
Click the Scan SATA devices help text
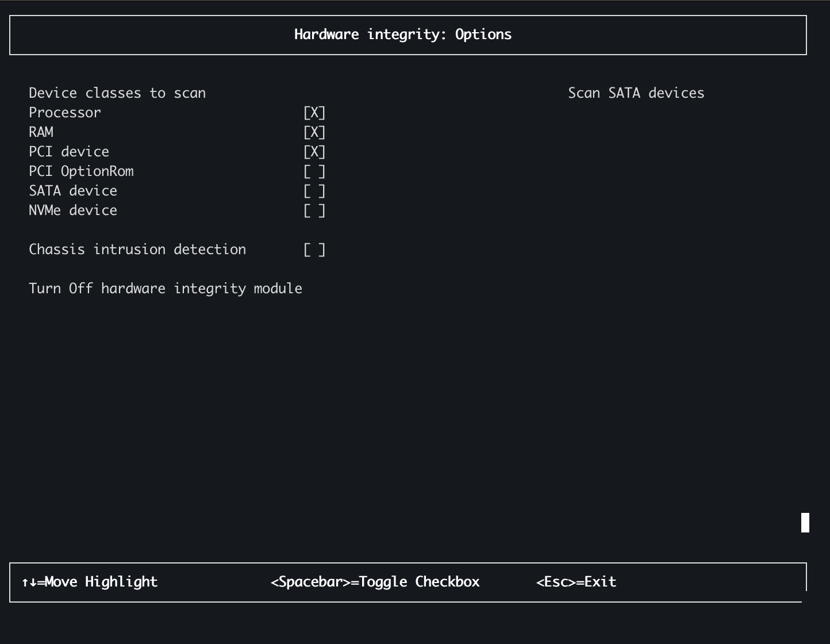tap(636, 93)
